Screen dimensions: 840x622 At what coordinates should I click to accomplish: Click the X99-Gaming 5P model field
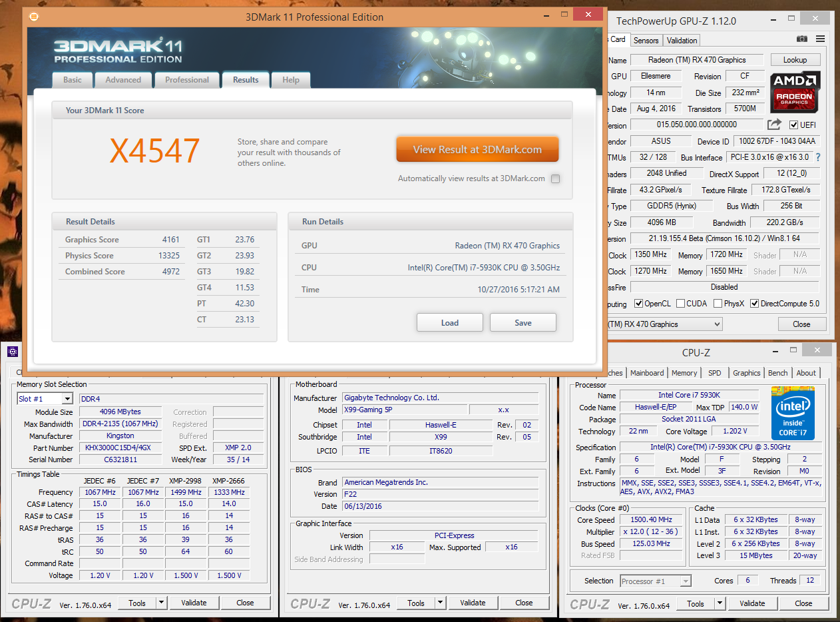[x=404, y=410]
